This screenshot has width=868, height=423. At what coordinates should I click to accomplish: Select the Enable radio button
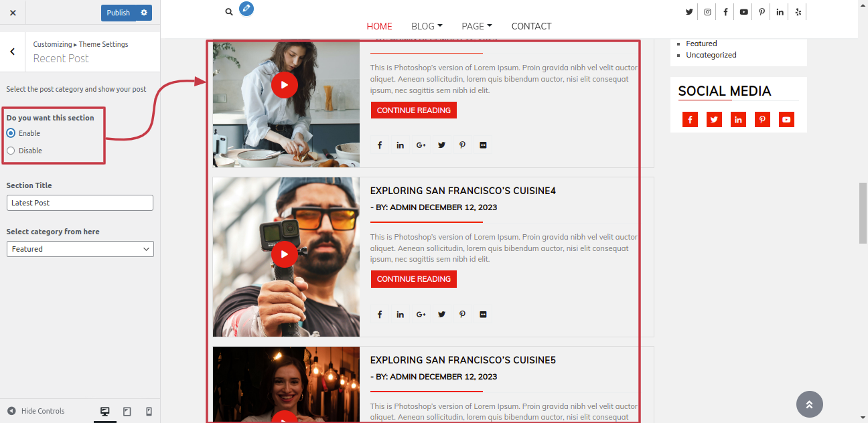click(x=11, y=133)
